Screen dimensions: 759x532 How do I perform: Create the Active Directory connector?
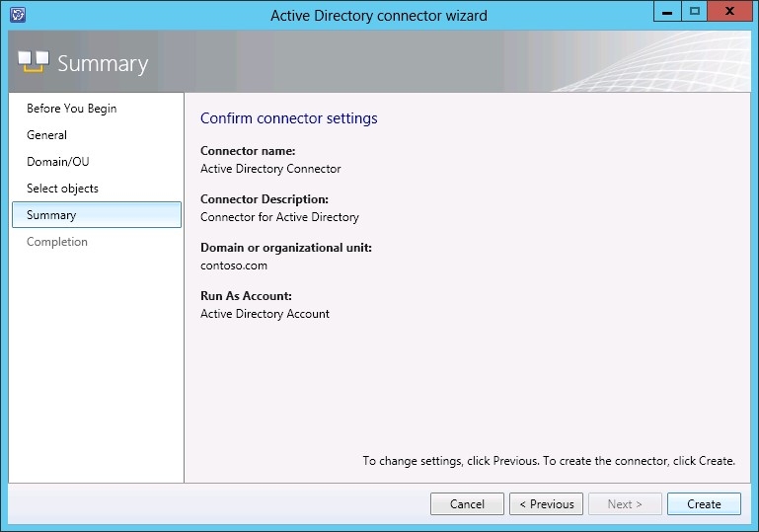[704, 504]
